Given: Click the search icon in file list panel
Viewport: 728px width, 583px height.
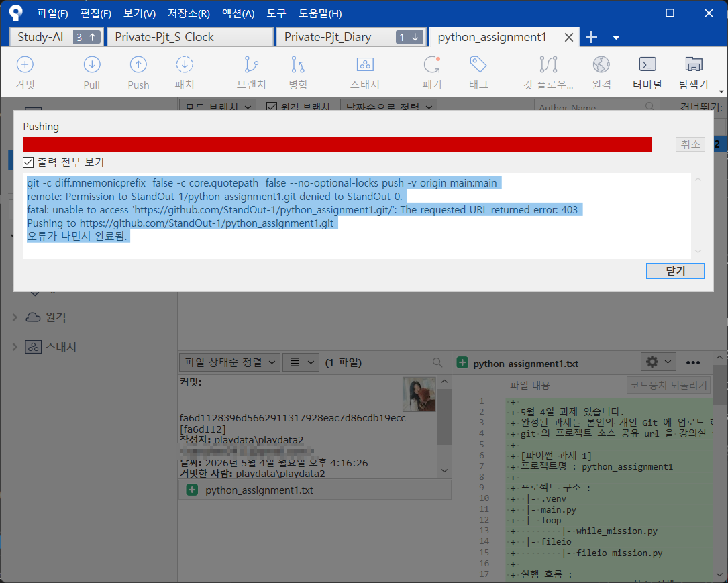Looking at the screenshot, I should (437, 362).
